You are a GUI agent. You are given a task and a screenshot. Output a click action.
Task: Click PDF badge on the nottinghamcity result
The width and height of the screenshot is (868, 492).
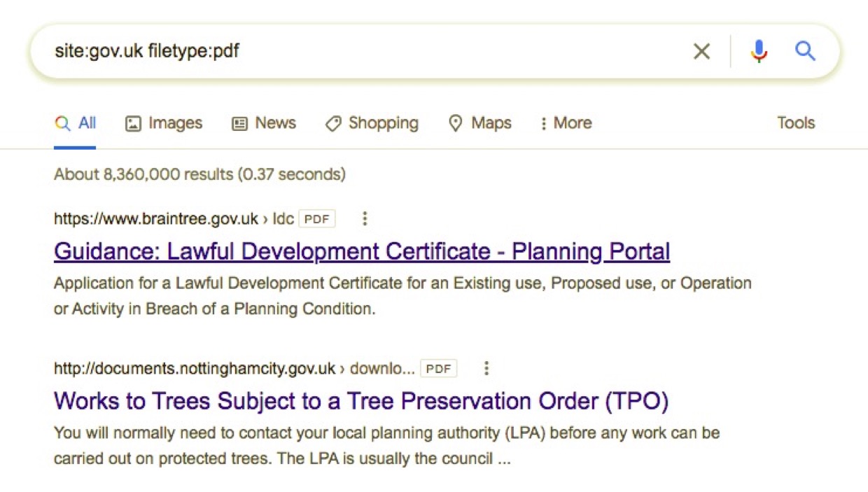point(439,368)
